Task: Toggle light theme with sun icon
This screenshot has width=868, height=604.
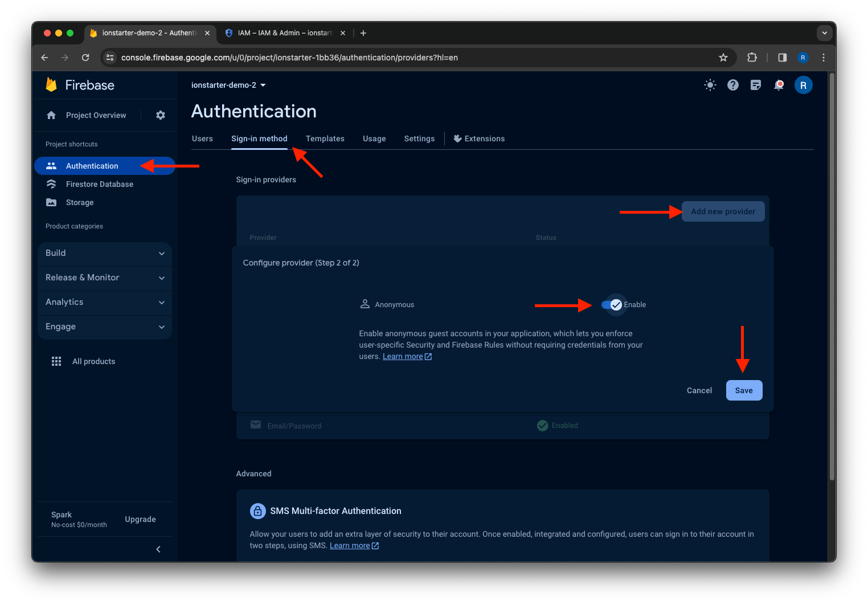Action: (x=710, y=85)
